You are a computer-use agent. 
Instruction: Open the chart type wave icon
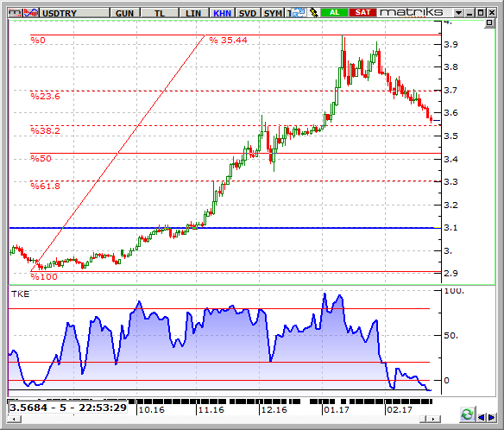point(31,13)
